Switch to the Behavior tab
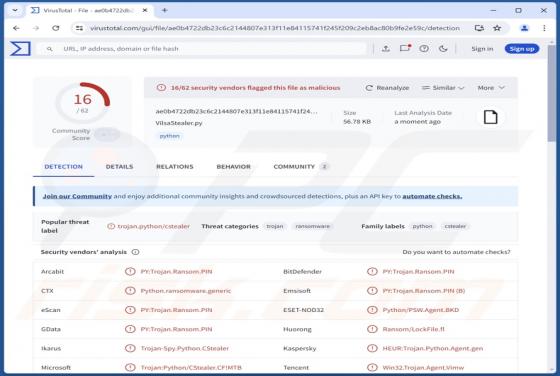The image size is (560, 376). tap(234, 167)
